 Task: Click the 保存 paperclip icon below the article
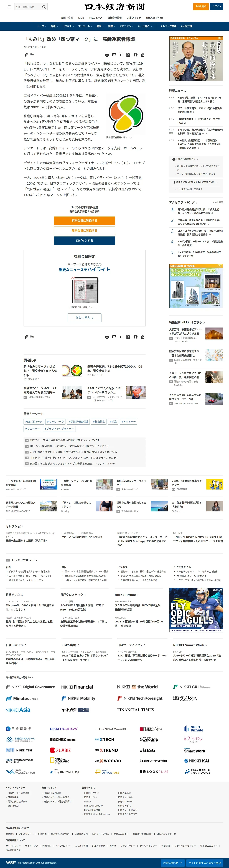point(26,337)
